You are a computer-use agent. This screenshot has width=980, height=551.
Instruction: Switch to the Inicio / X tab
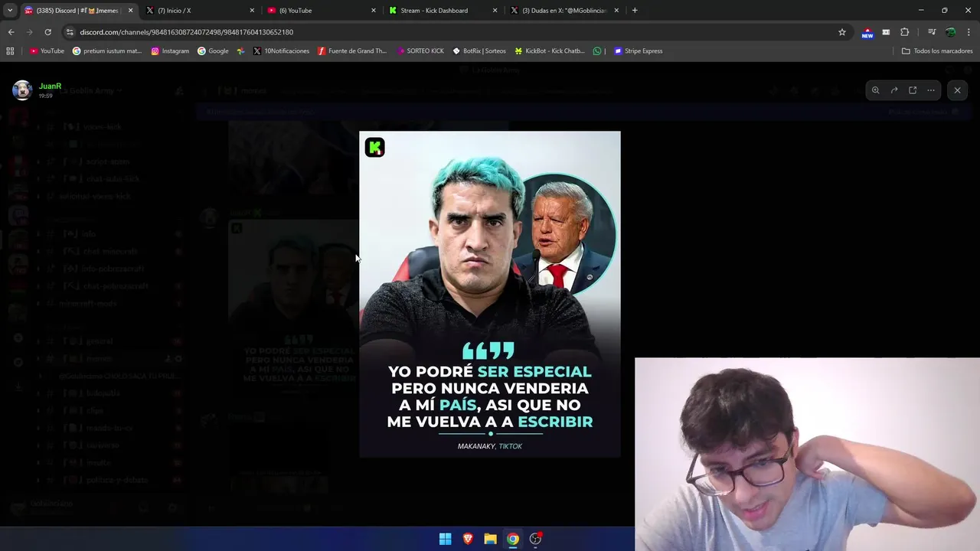click(199, 11)
